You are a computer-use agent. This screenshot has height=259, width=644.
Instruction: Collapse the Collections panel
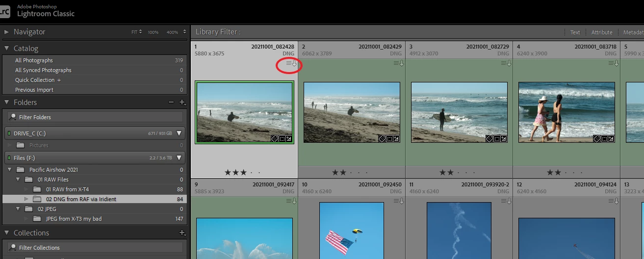6,233
